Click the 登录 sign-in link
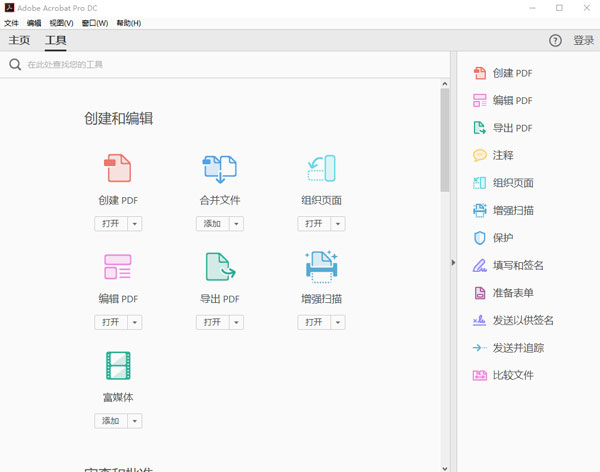Image resolution: width=600 pixels, height=472 pixels. coord(584,41)
